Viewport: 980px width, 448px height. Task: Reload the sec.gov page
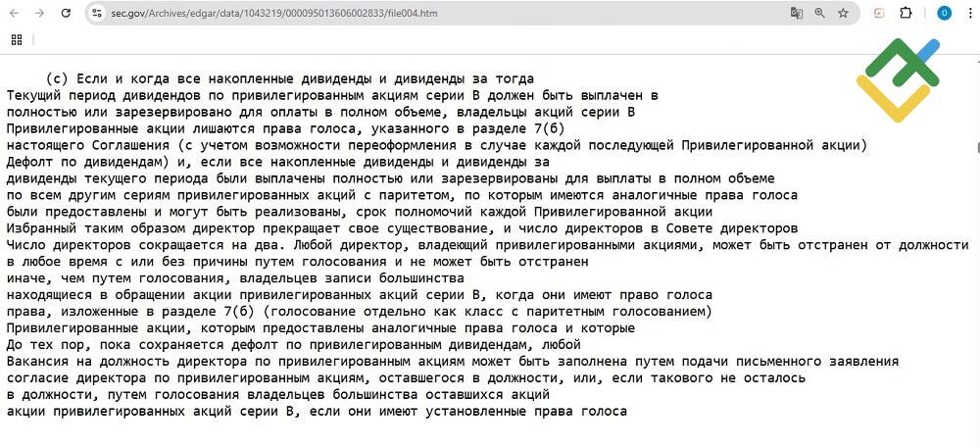pos(66,13)
